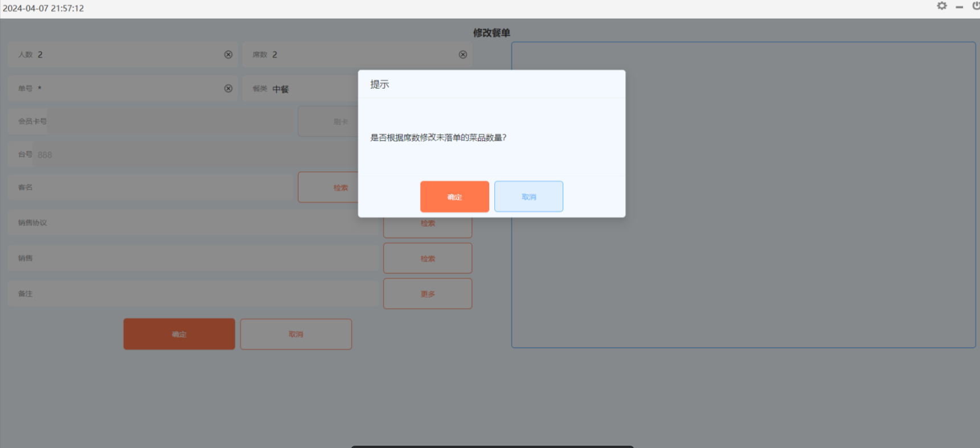Click the 台号 field showing 888
980x448 pixels.
pyautogui.click(x=194, y=155)
